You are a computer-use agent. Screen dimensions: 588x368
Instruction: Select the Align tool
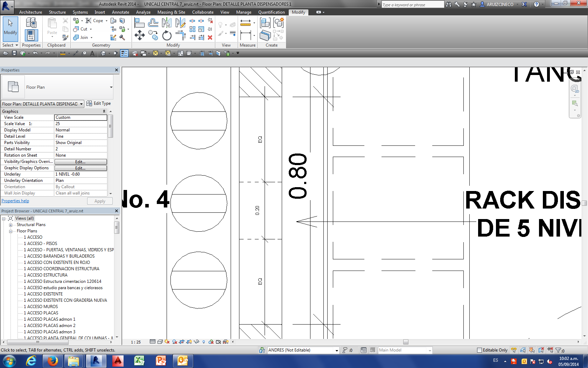(139, 23)
